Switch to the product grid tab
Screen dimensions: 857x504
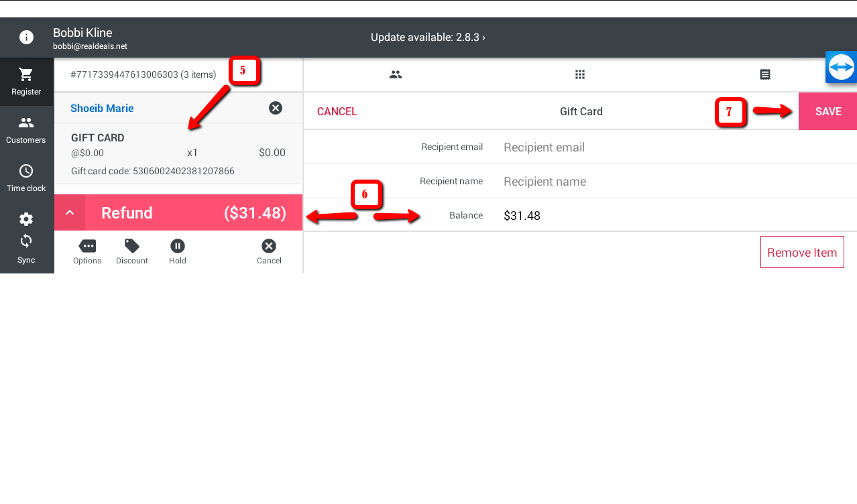pyautogui.click(x=580, y=74)
